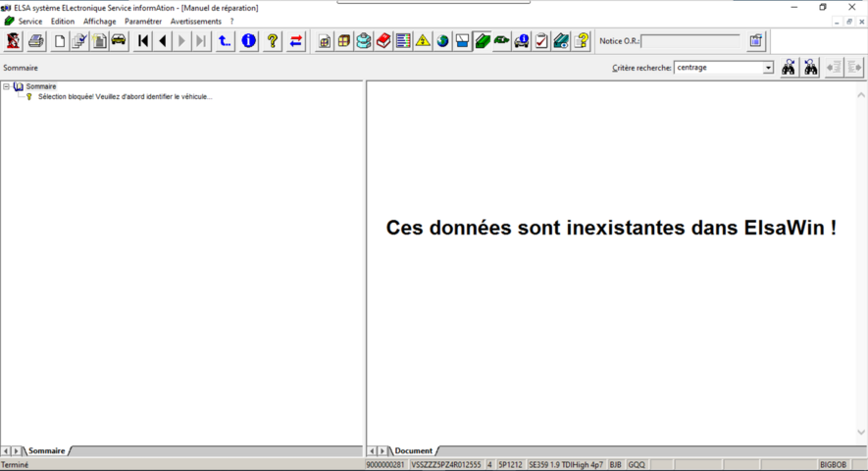The width and height of the screenshot is (868, 471).
Task: Click into the Critère recherche text box
Action: coord(719,68)
